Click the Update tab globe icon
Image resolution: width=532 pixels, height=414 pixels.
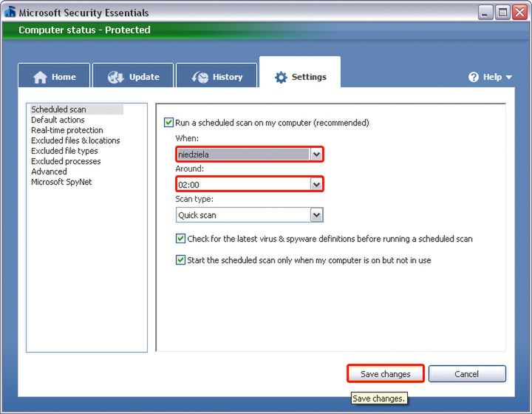(116, 78)
